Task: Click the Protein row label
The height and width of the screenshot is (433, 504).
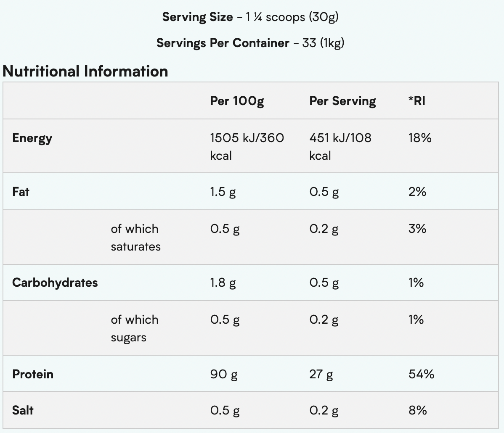Action: 33,374
